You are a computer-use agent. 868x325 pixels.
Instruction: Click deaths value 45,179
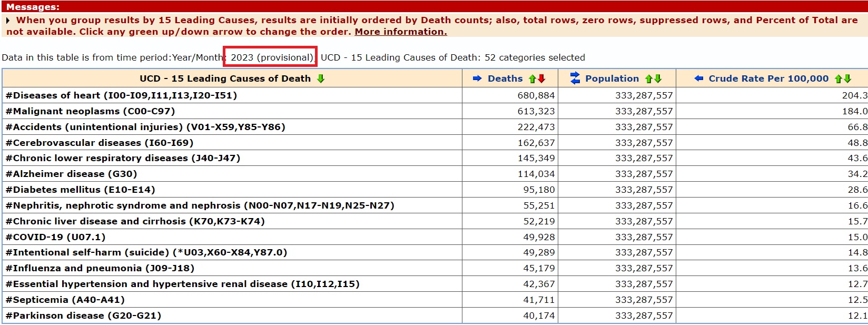(539, 268)
